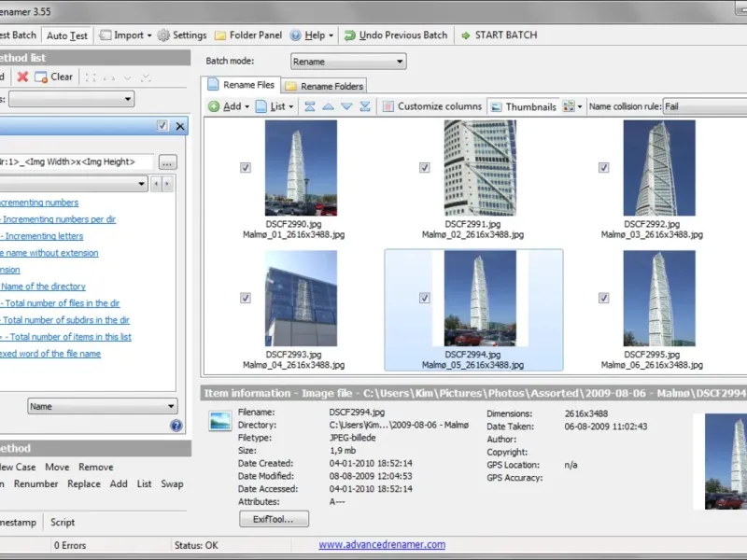Uncheck the DSCF2990.jpg file checkbox
Viewport: 747px width, 560px height.
tap(245, 168)
